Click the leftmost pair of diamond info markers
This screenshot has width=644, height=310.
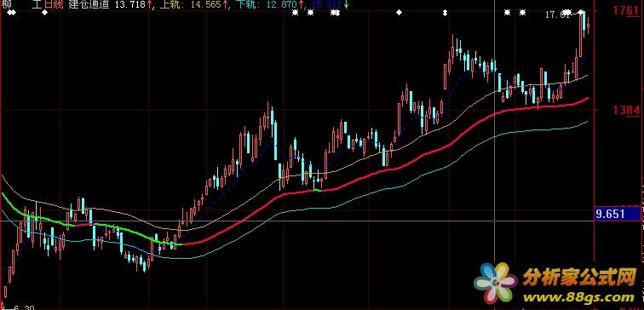coord(11,13)
